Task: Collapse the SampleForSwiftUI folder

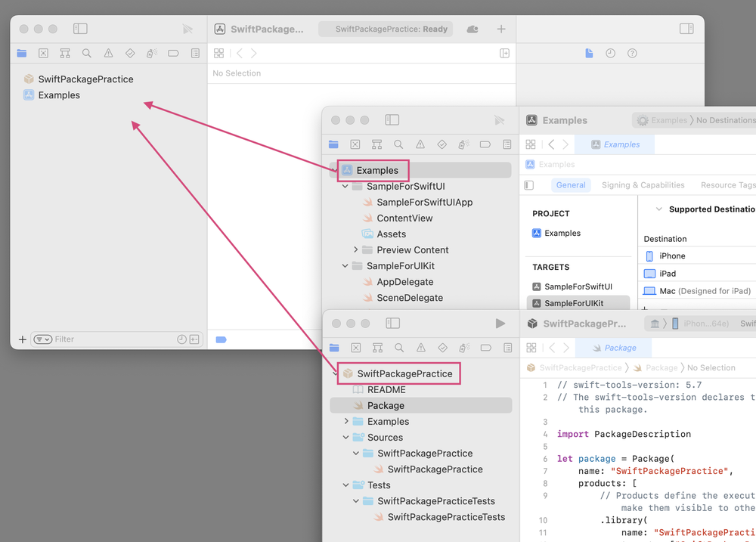Action: pyautogui.click(x=345, y=187)
